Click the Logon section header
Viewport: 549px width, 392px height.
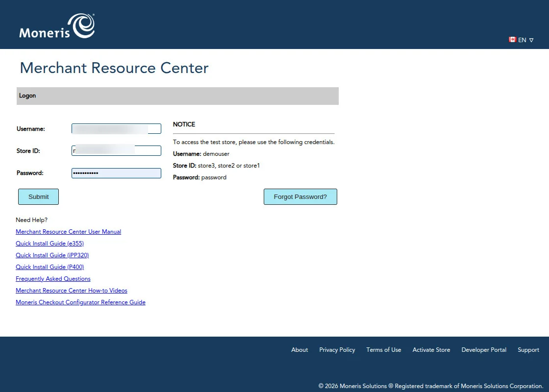click(x=177, y=96)
